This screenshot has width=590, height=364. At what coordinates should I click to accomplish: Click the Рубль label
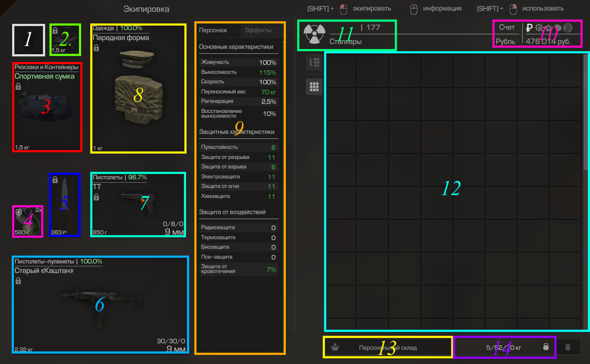[x=505, y=42]
